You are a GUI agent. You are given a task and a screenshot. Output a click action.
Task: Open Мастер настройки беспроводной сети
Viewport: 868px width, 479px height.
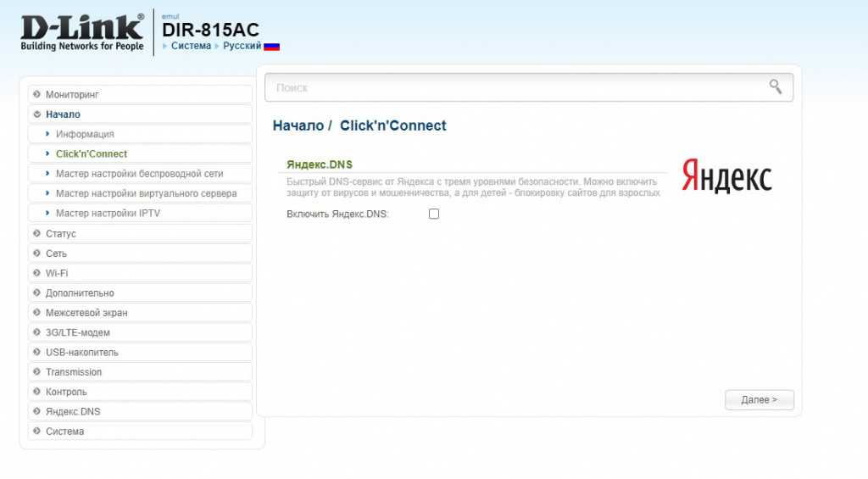click(x=139, y=174)
